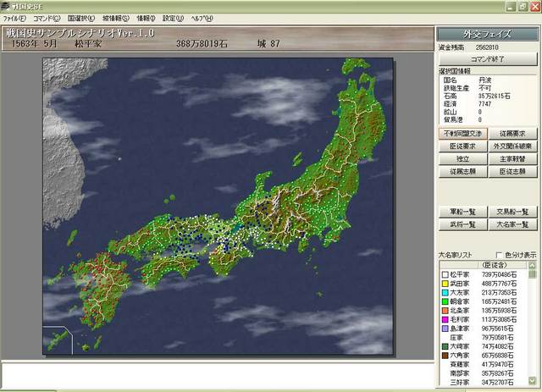Viewport: 542px width, 392px height.
Task: Click the dark green swatch for 大崎家
Action: pyautogui.click(x=445, y=346)
